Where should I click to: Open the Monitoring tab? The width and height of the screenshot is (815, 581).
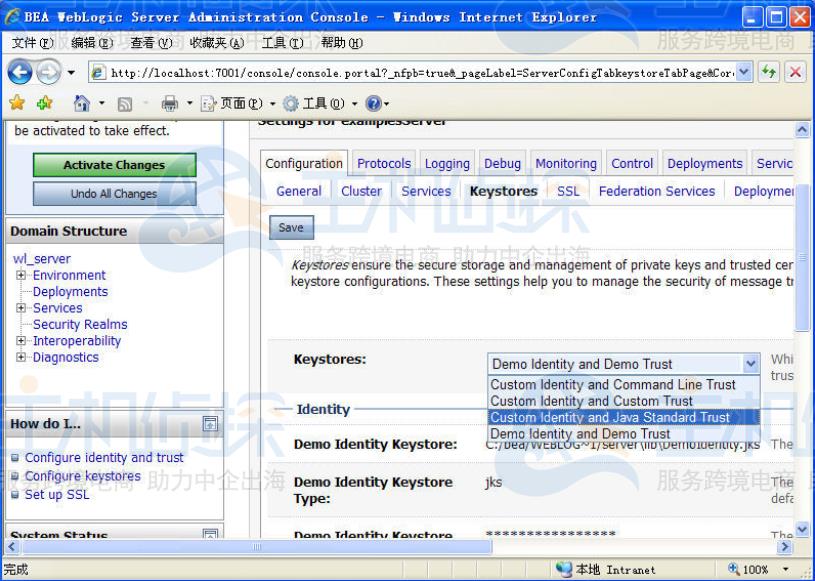(x=566, y=163)
